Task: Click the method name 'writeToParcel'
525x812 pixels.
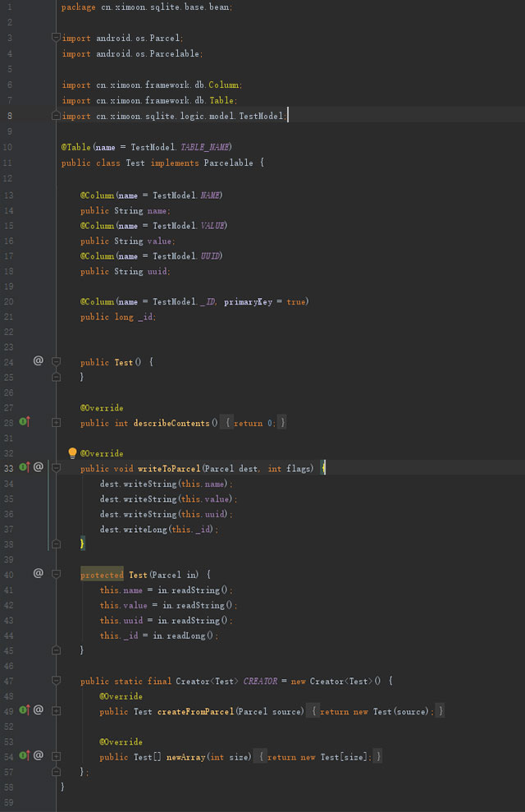Action: [x=169, y=469]
